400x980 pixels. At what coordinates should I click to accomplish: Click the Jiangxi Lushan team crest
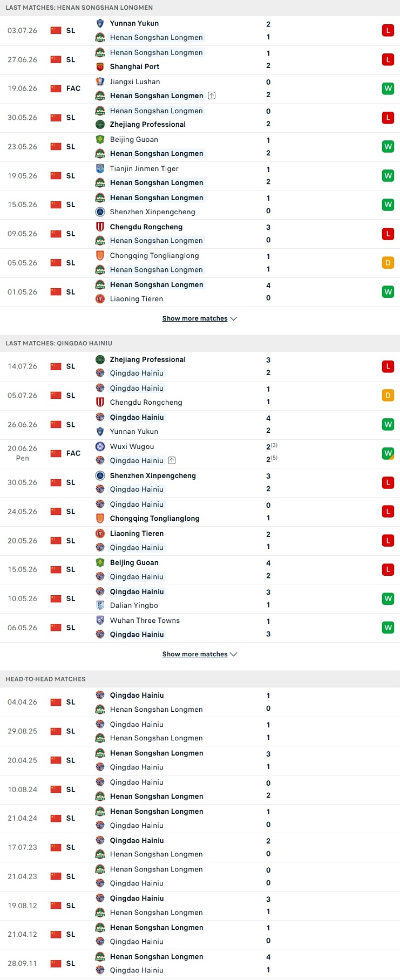point(100,81)
